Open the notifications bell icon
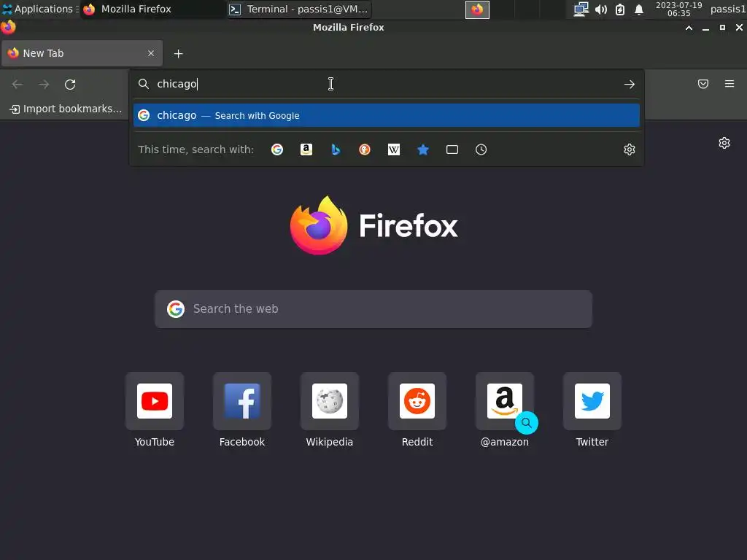747x560 pixels. (x=639, y=9)
